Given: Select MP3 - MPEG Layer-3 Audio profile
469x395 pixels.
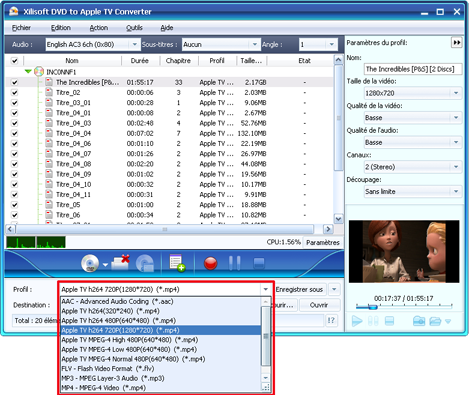Looking at the screenshot, I should (161, 378).
